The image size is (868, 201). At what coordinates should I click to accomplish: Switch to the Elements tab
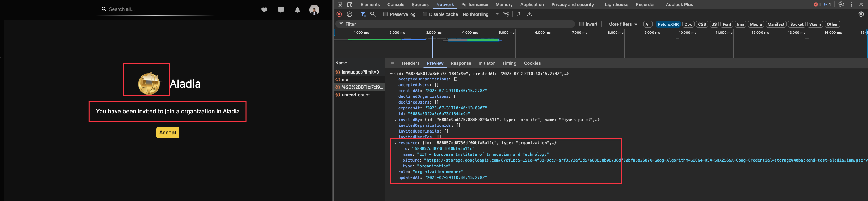pos(370,4)
